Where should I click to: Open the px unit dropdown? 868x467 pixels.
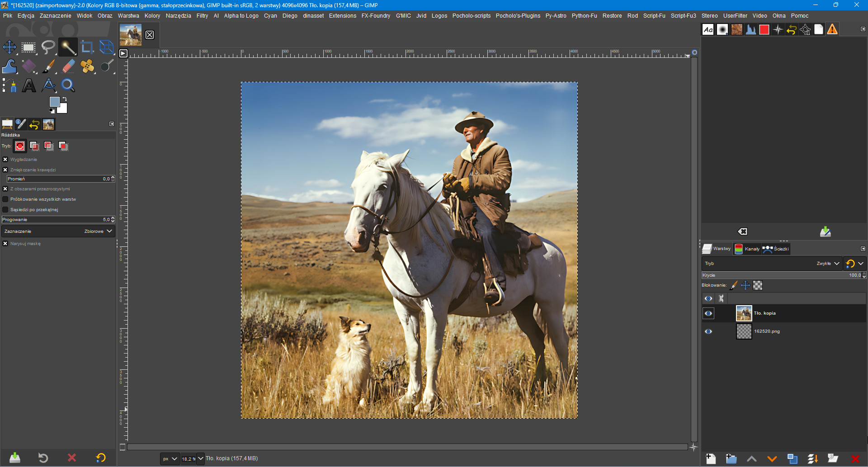(x=170, y=459)
